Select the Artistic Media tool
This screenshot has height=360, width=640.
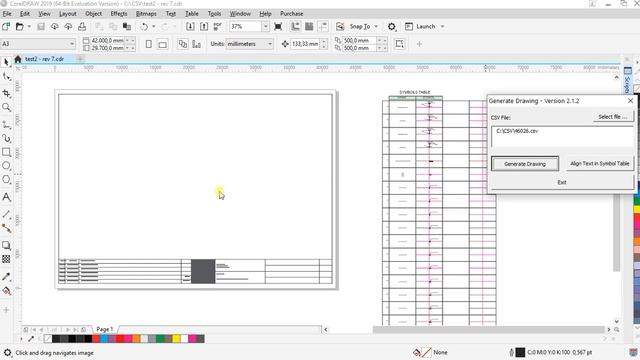[x=6, y=138]
